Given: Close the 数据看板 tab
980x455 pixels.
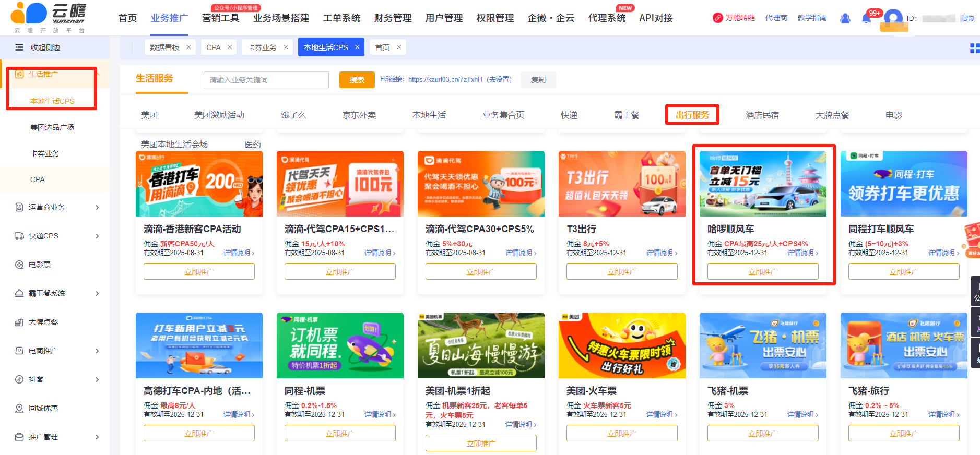Looking at the screenshot, I should 188,47.
